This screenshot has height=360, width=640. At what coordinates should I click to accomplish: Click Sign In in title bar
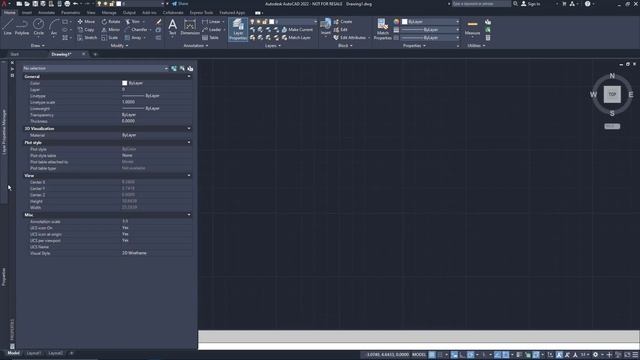(x=531, y=4)
